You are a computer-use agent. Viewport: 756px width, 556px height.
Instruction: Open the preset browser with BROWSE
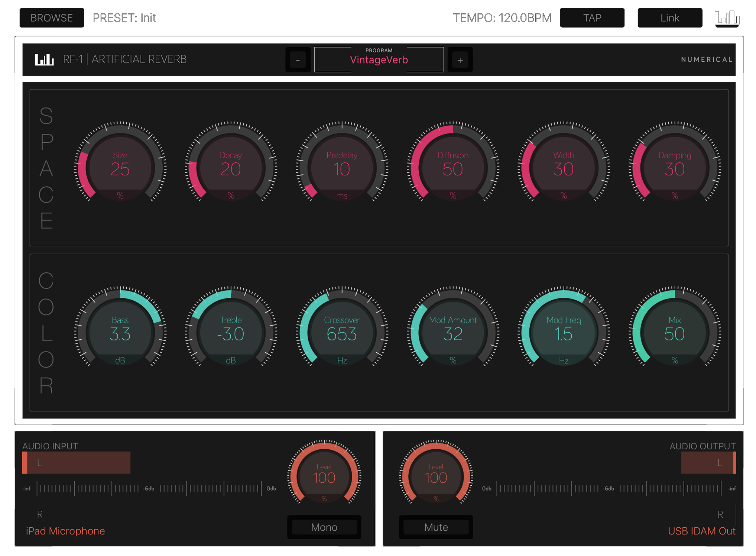pyautogui.click(x=52, y=18)
